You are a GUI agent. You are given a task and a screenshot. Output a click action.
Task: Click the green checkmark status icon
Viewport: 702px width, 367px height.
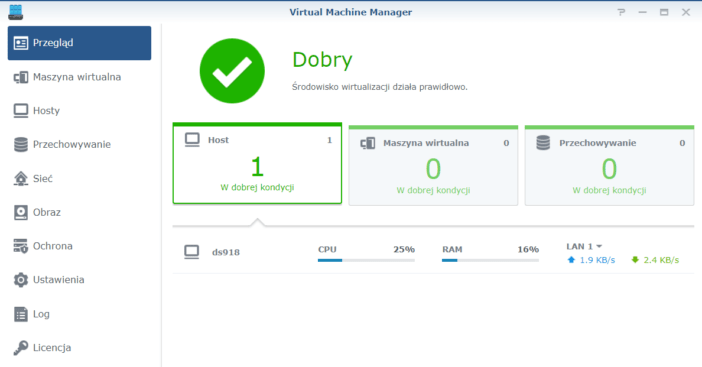click(x=232, y=71)
